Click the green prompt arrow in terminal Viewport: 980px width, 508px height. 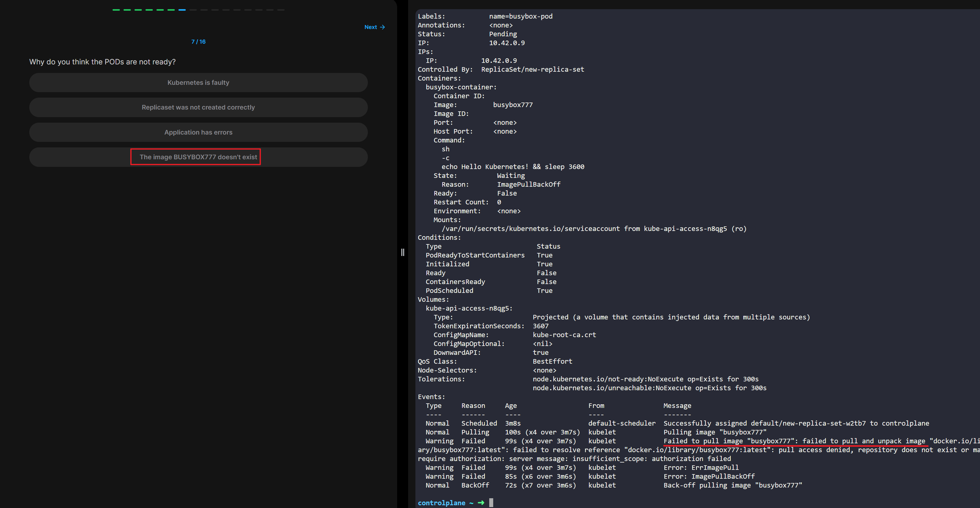[x=481, y=503]
